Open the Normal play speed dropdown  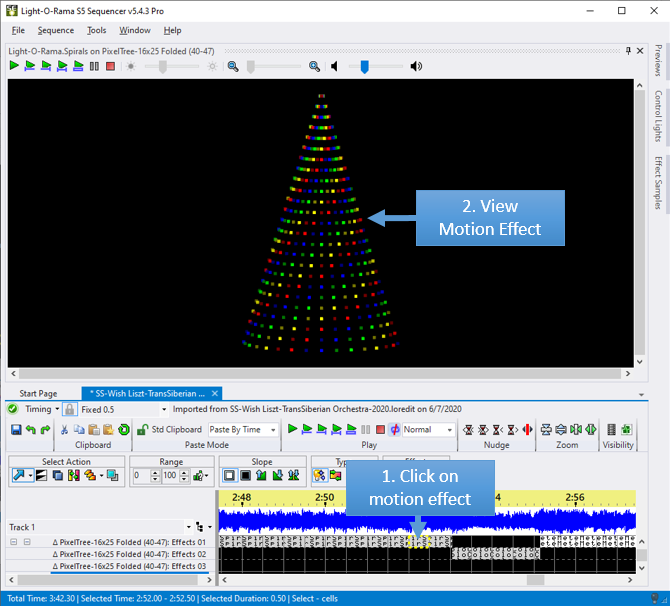(x=449, y=430)
